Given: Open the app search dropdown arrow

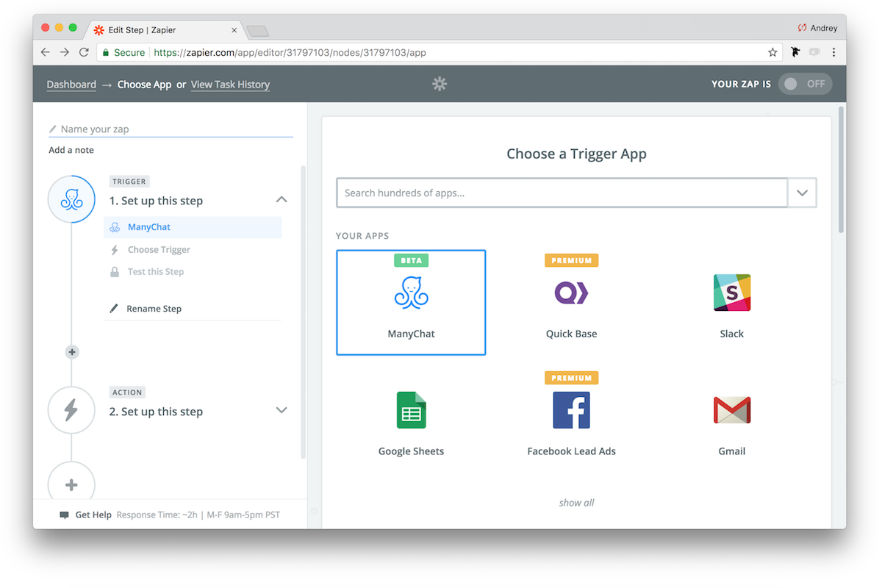Looking at the screenshot, I should [802, 193].
